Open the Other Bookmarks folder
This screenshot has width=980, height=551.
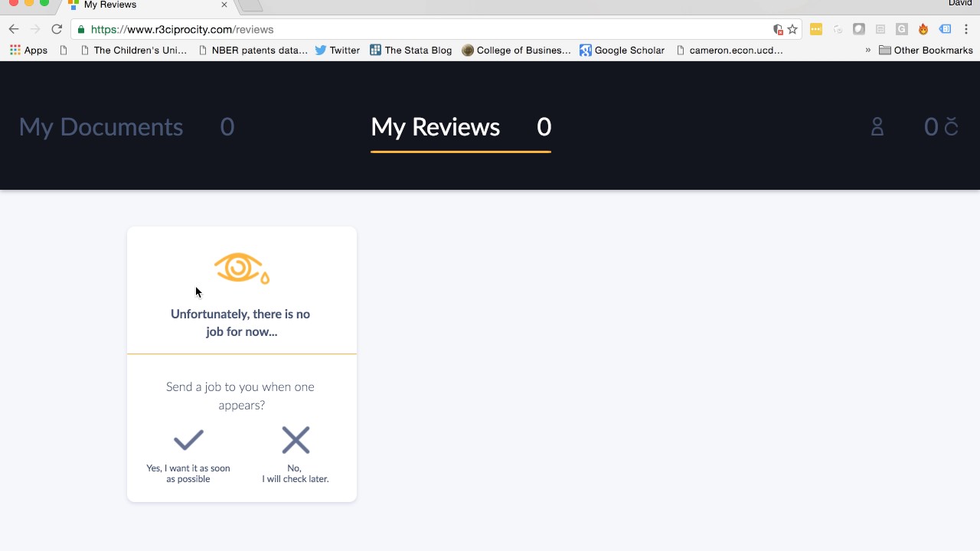coord(926,50)
